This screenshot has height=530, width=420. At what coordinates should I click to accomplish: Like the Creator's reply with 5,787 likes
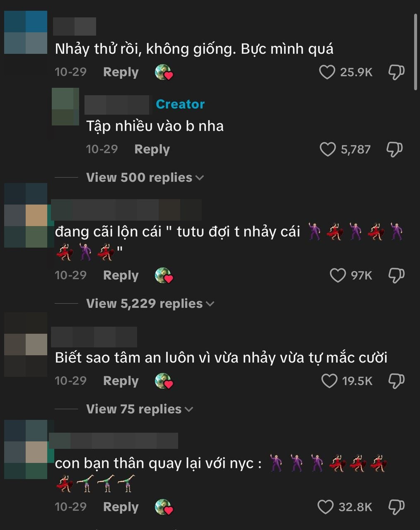[328, 149]
